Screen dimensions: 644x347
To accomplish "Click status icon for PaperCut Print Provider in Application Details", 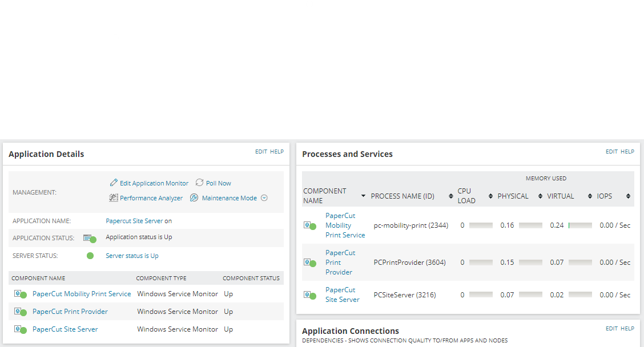I will 20,312.
